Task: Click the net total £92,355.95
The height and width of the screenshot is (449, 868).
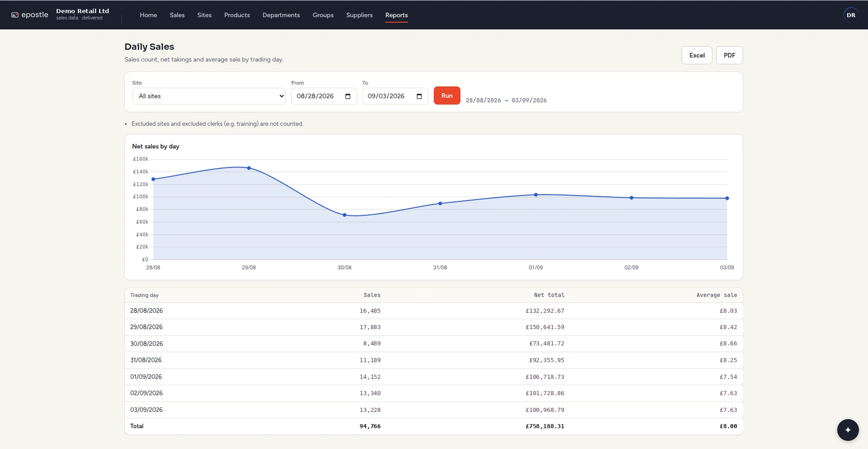Action: pos(547,360)
